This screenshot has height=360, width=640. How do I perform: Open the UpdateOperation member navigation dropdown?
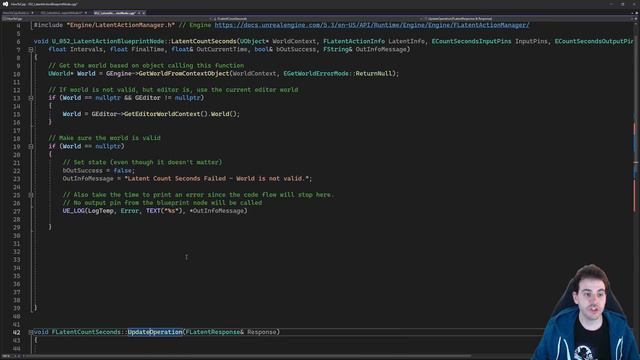(x=529, y=19)
